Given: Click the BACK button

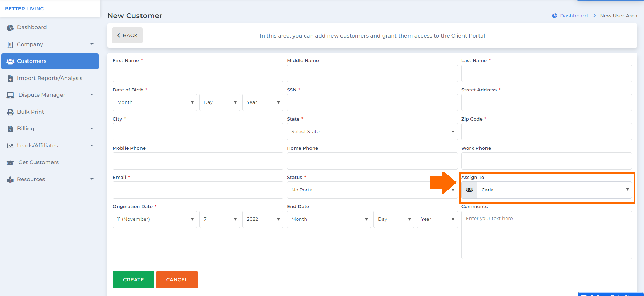Looking at the screenshot, I should tap(127, 35).
